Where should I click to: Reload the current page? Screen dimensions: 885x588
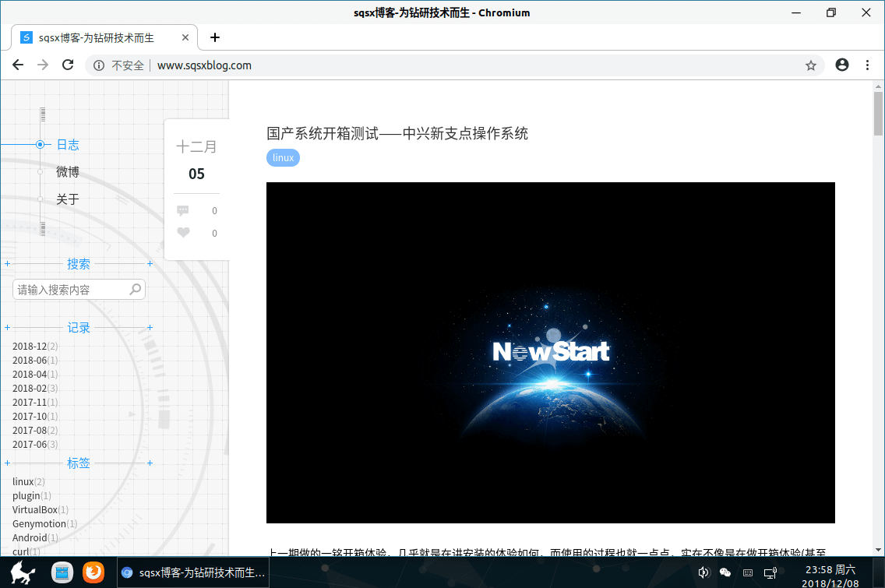point(68,65)
